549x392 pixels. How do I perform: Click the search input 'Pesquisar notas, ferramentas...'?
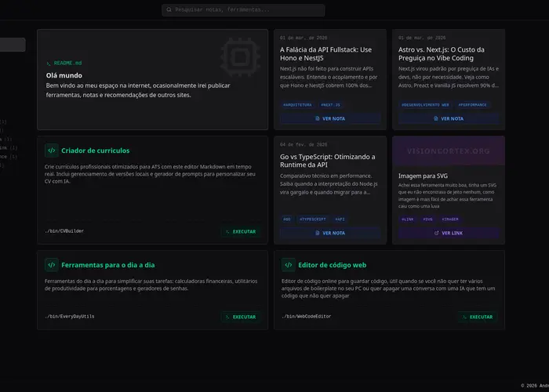coord(243,9)
